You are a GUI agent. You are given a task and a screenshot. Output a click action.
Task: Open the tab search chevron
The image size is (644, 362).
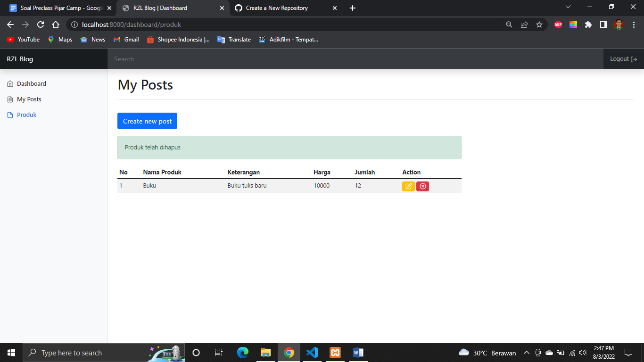click(x=568, y=7)
